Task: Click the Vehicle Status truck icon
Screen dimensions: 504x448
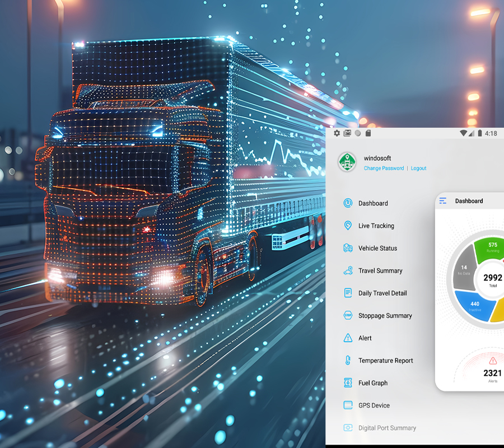Action: coord(348,248)
